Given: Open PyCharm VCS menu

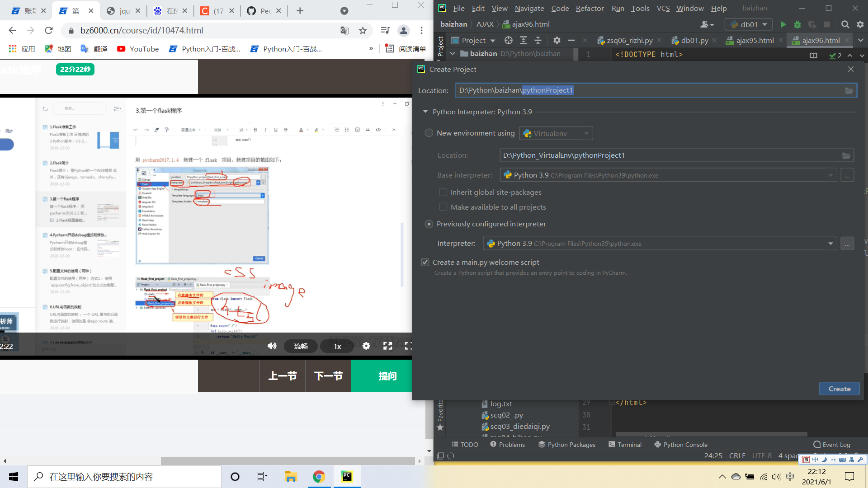Looking at the screenshot, I should [663, 8].
